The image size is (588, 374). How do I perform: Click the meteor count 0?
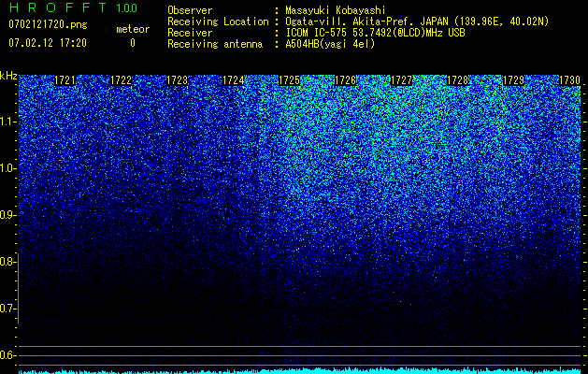(133, 43)
